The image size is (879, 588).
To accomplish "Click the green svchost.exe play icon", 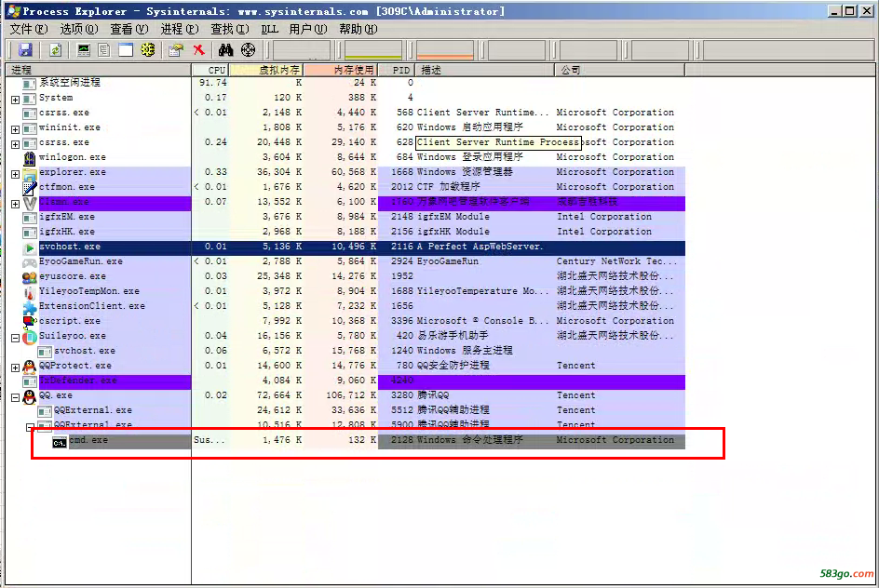I will [30, 247].
